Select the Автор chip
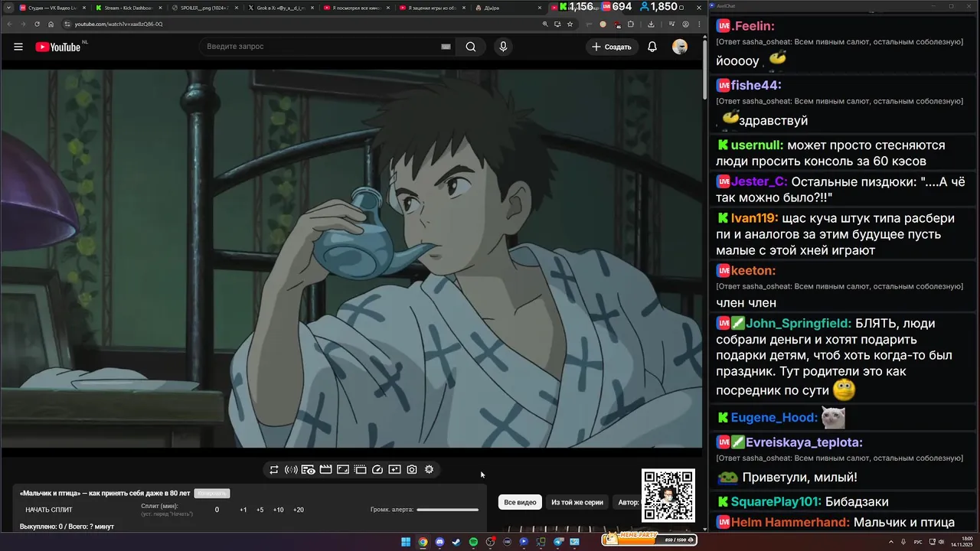 tap(628, 502)
